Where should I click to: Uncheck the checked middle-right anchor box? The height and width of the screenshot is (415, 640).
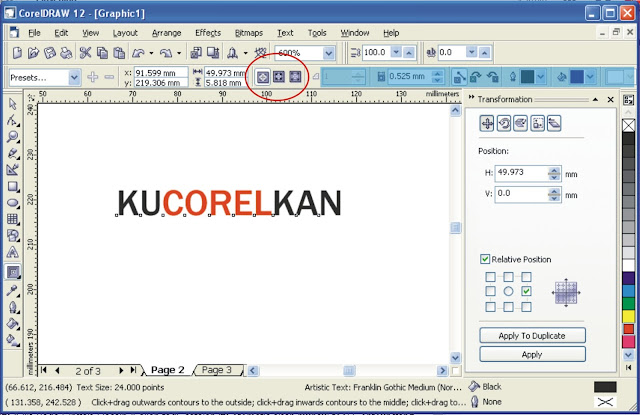coord(526,291)
